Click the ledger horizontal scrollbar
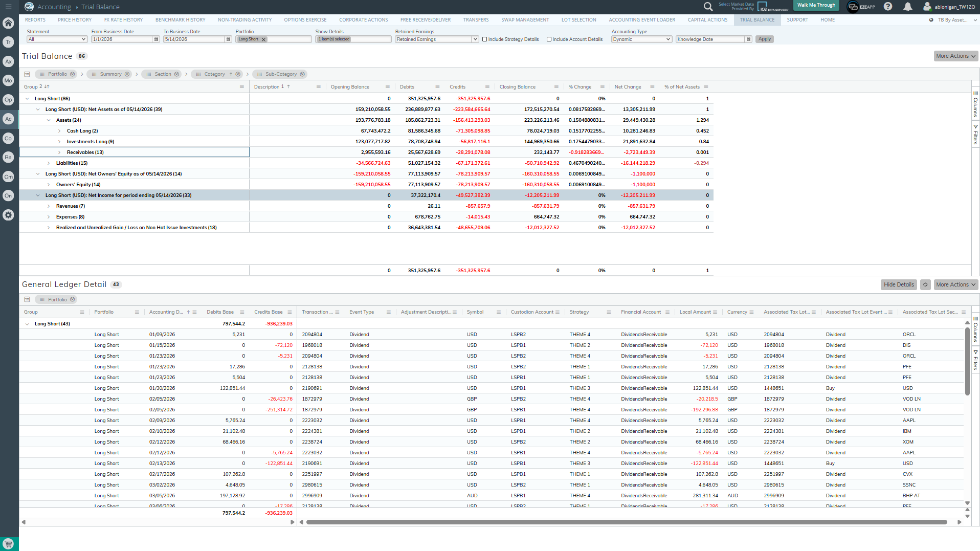Viewport: 980px width, 551px height. point(627,522)
